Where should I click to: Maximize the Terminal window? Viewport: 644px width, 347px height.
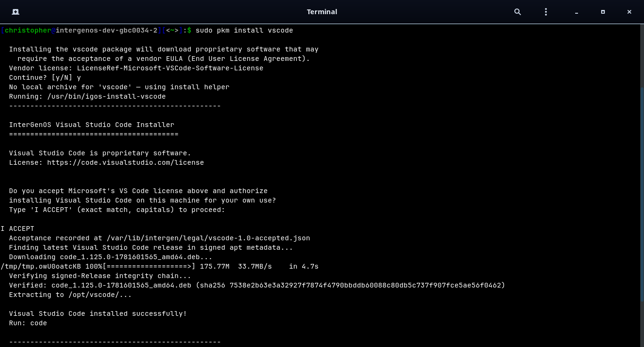pos(603,12)
